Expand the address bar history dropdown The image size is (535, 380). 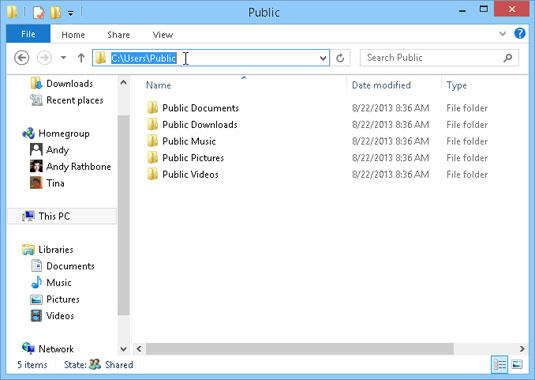pos(323,58)
